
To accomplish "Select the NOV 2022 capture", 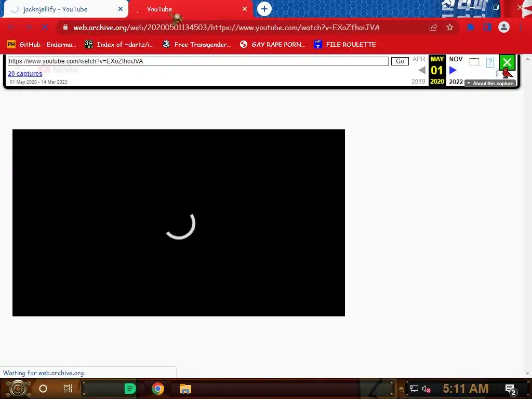I will tap(456, 70).
